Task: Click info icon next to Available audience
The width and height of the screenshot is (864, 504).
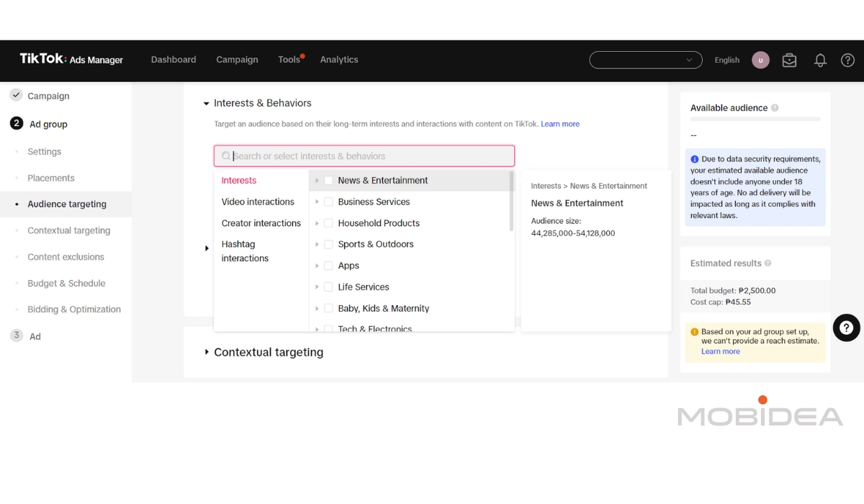Action: pos(775,108)
